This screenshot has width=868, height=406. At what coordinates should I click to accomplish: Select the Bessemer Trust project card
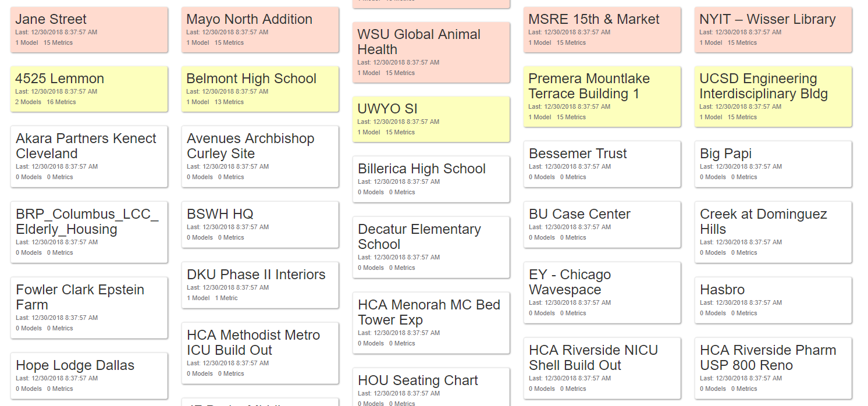pyautogui.click(x=602, y=163)
